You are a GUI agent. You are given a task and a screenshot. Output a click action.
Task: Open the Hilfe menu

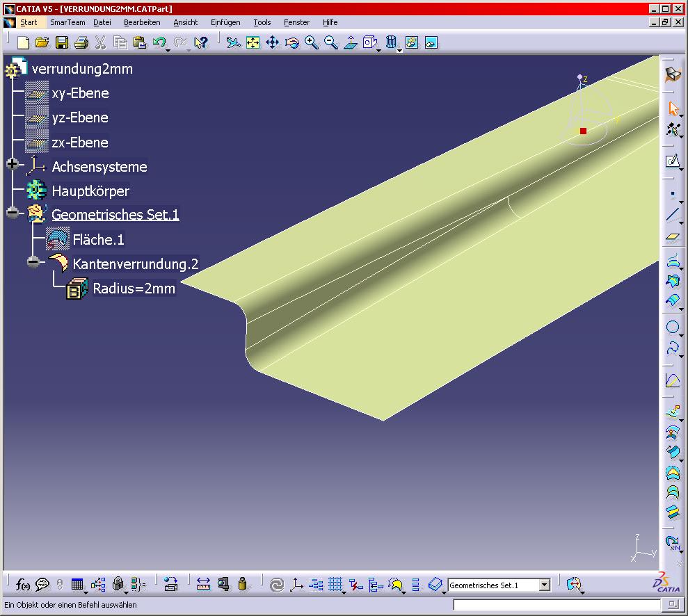coord(330,22)
